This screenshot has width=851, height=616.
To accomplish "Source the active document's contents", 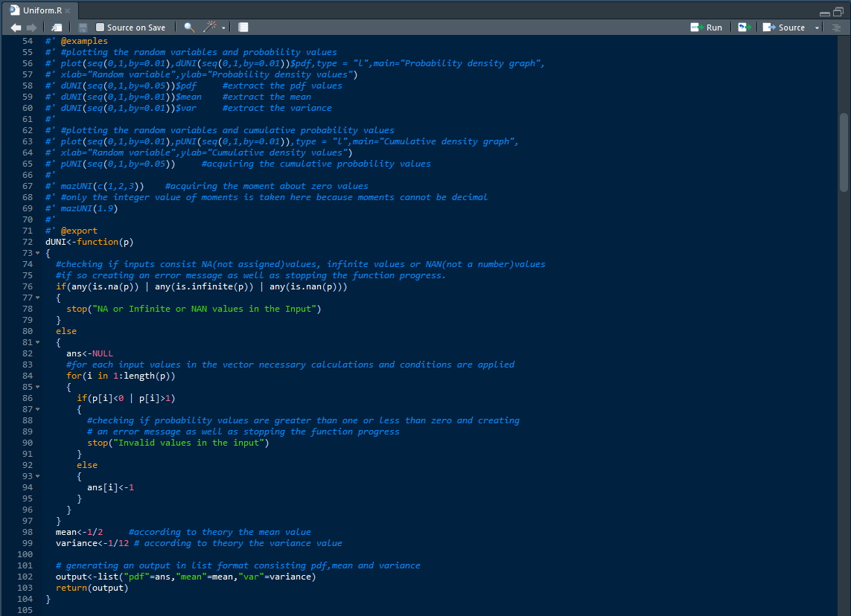I will tap(784, 28).
